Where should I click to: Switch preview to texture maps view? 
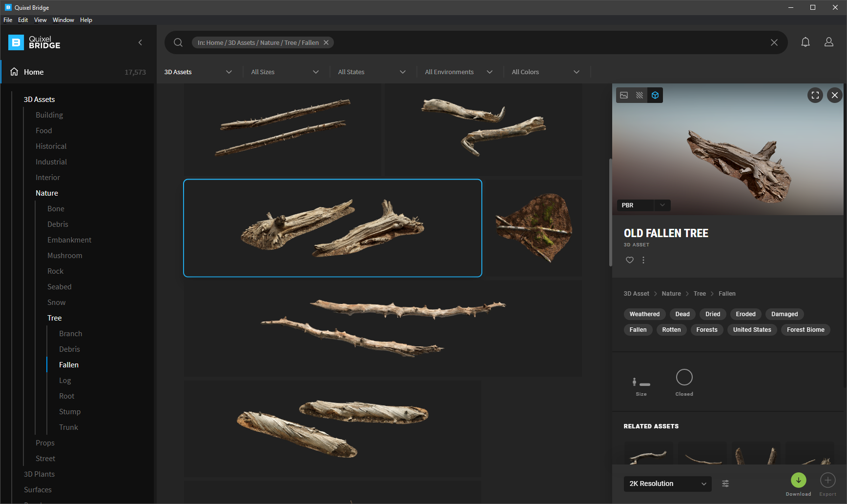point(640,95)
